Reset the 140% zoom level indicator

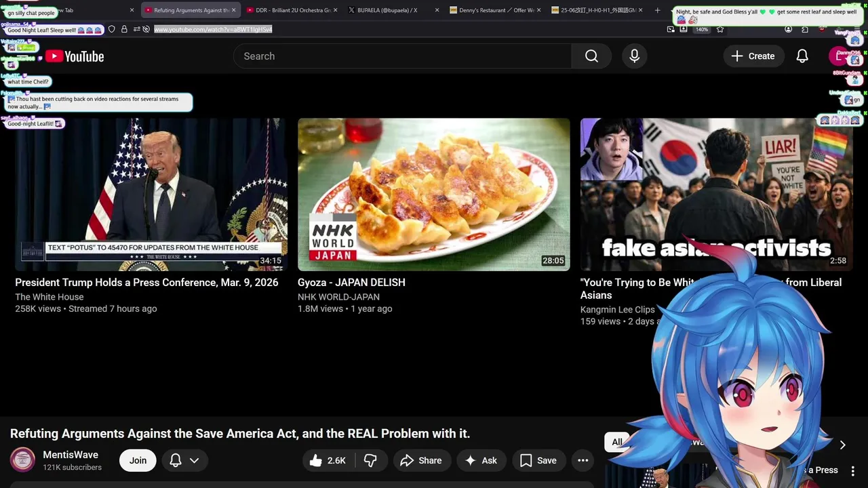point(702,29)
